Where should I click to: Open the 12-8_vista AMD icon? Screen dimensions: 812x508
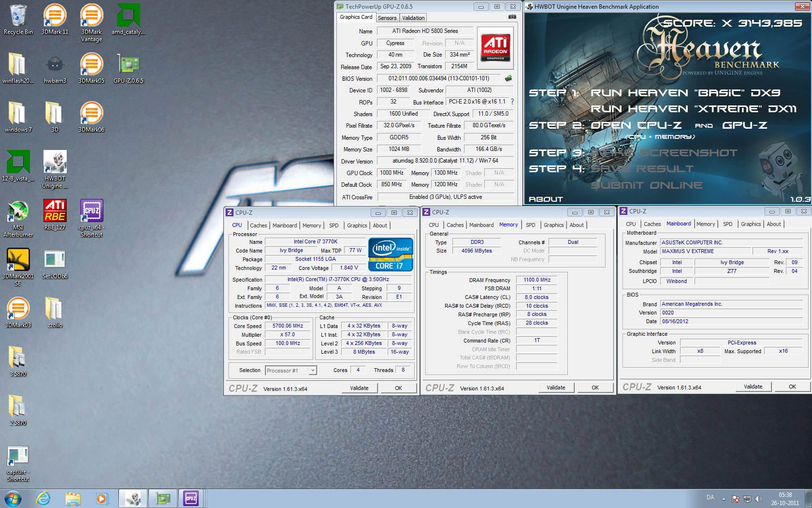click(18, 166)
